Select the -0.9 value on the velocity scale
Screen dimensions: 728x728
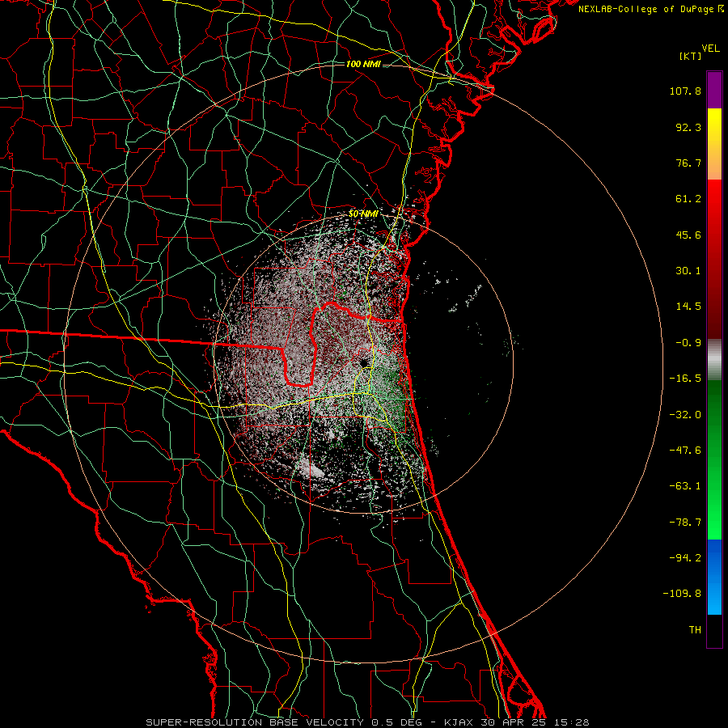tap(688, 343)
